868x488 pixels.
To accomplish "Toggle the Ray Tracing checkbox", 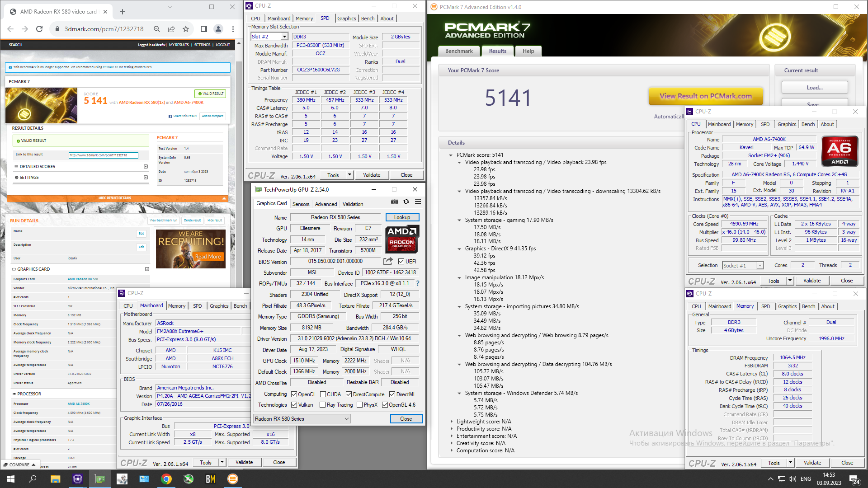I will coord(322,405).
